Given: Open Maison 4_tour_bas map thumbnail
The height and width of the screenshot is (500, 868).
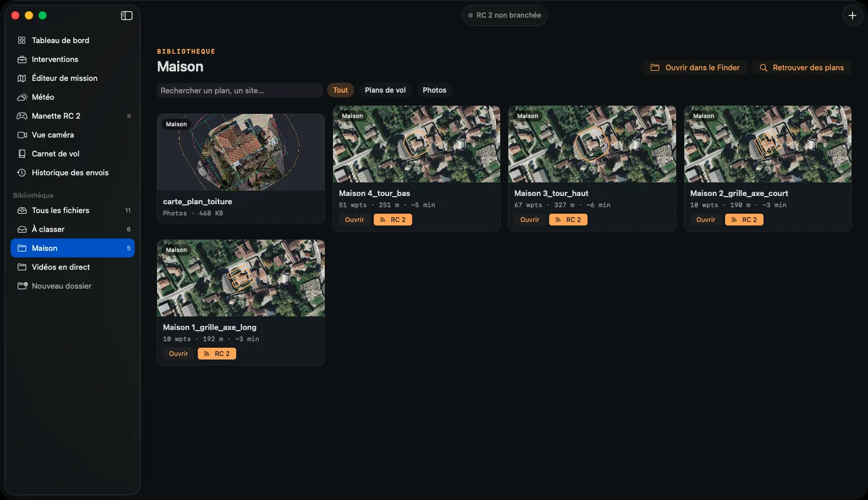Looking at the screenshot, I should [416, 144].
